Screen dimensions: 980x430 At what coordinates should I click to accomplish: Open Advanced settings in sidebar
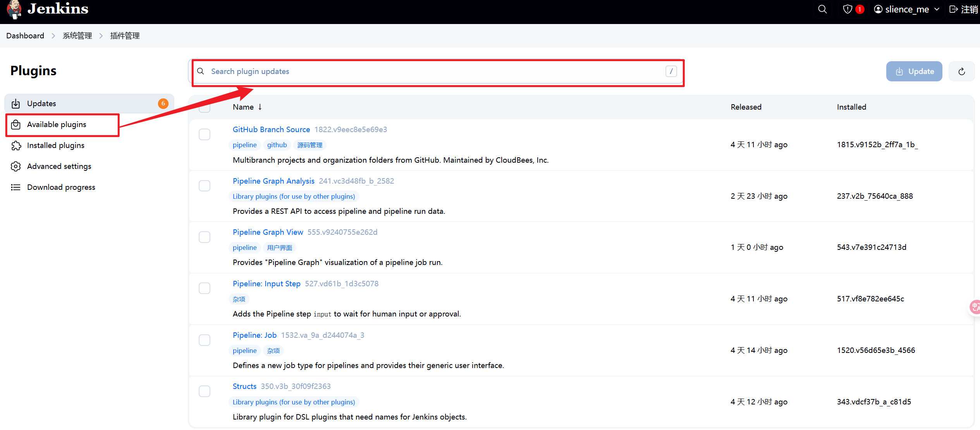pyautogui.click(x=89, y=166)
